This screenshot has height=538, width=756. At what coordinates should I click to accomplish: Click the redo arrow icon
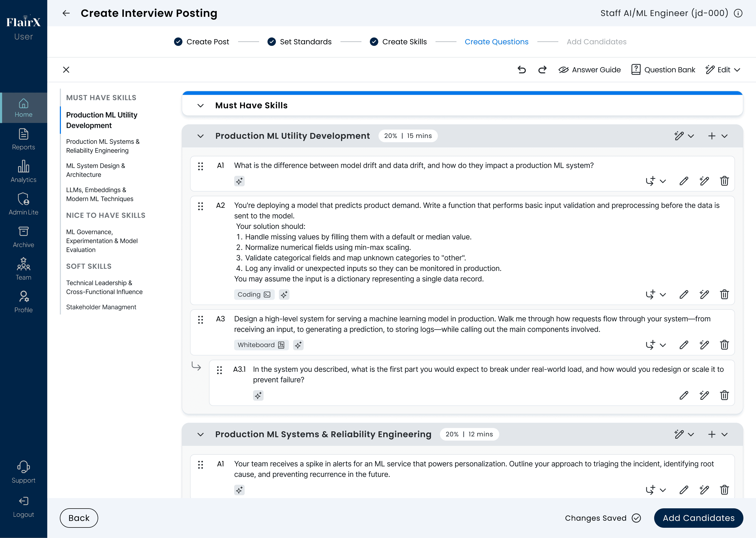542,70
